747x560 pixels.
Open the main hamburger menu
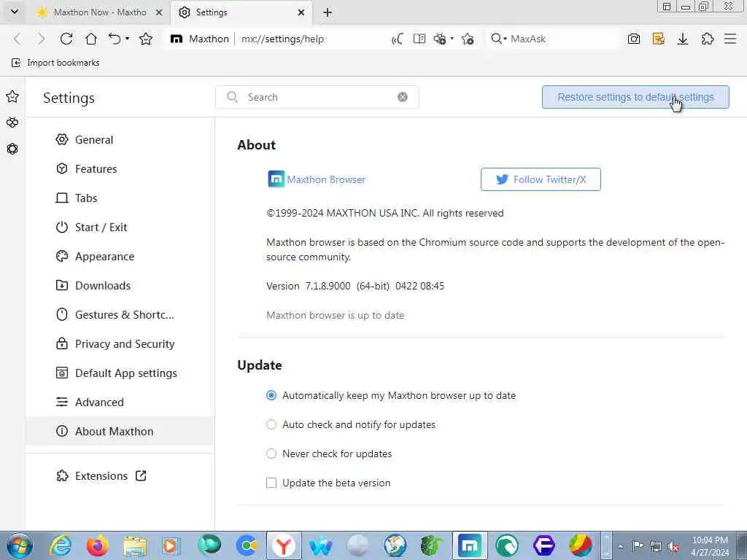coord(730,39)
